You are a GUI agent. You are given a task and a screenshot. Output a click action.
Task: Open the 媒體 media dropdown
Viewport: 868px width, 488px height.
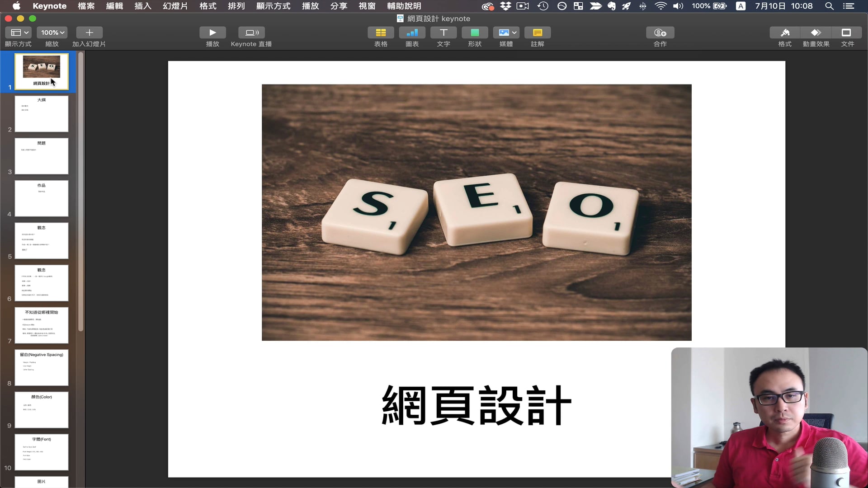coord(506,33)
